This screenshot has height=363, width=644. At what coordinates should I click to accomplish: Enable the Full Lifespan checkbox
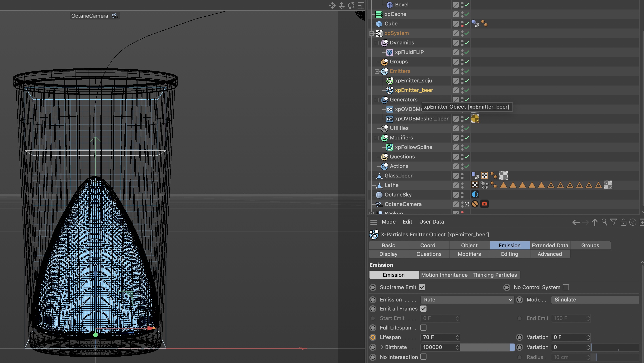(423, 327)
